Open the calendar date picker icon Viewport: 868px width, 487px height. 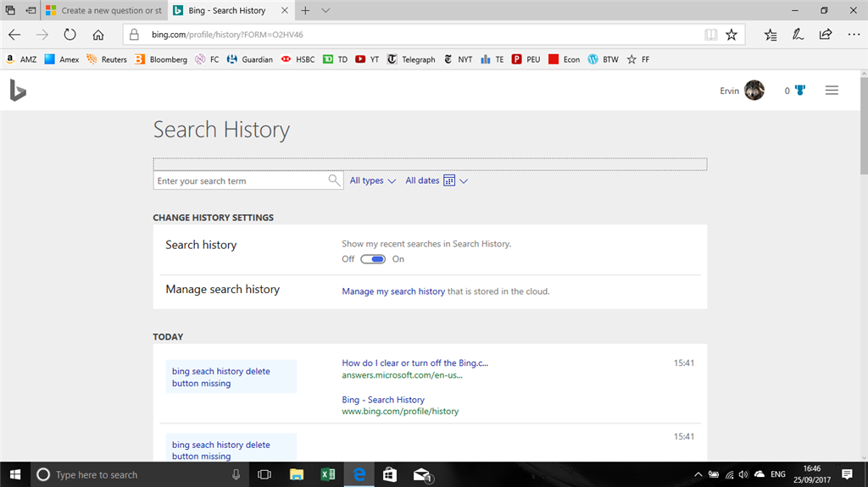tap(449, 180)
